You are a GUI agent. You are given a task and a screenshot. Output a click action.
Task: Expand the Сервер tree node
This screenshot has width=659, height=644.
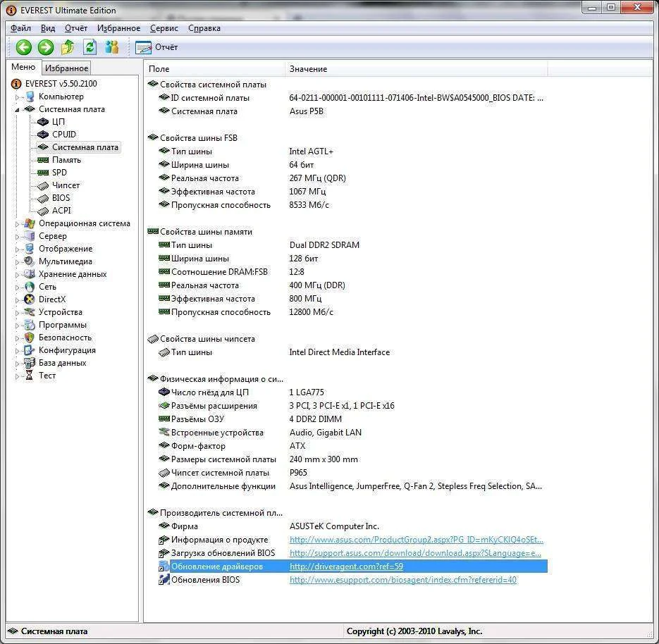(x=17, y=237)
